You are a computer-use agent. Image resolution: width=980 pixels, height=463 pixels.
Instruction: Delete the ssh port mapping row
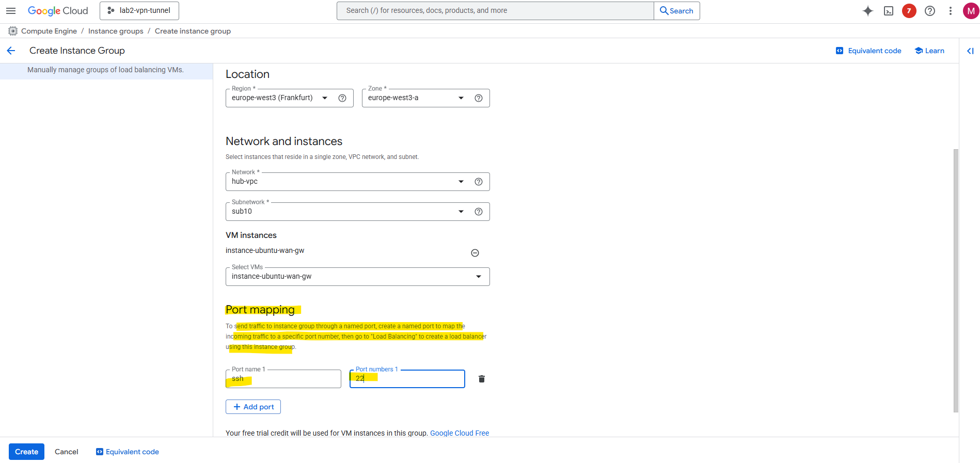click(x=482, y=379)
